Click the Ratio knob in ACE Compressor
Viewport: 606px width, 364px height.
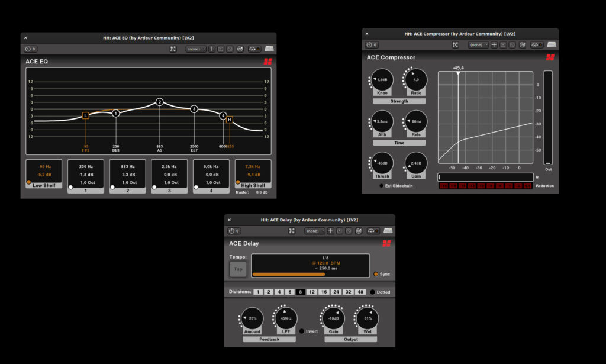(x=416, y=79)
